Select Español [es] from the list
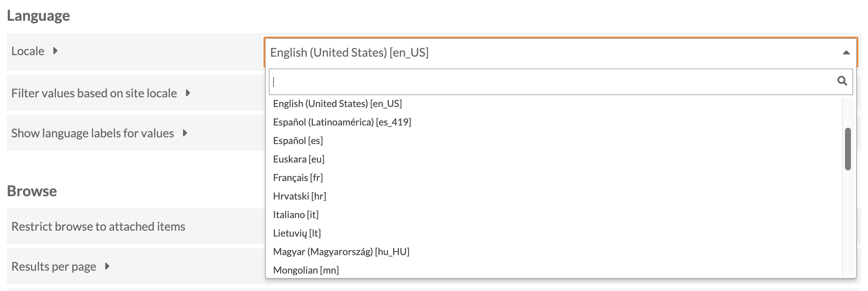The height and width of the screenshot is (291, 868). coord(298,141)
